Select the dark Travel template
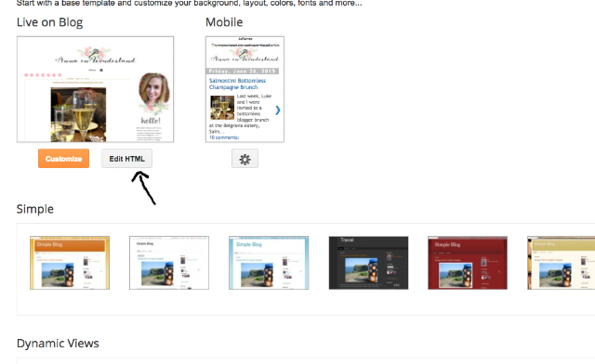Screen dimensions: 595x364 [x=368, y=263]
